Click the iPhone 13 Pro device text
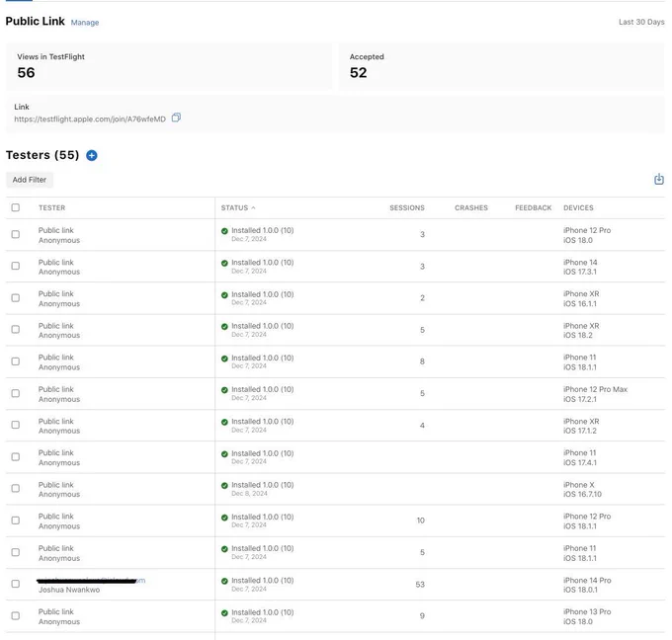672x640 pixels. tap(587, 611)
